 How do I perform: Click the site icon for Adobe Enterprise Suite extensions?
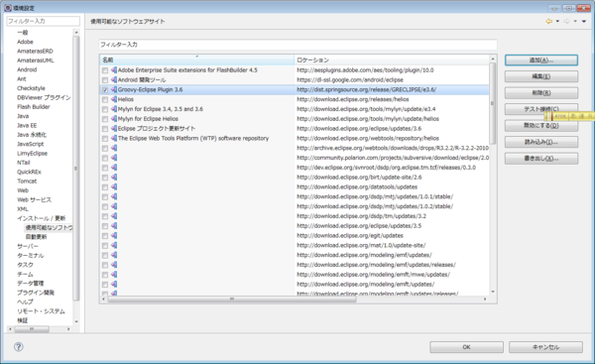coord(114,70)
